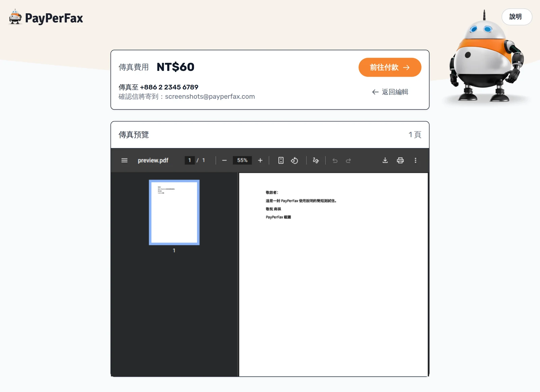Click the page number input field
The height and width of the screenshot is (392, 540).
(x=190, y=160)
